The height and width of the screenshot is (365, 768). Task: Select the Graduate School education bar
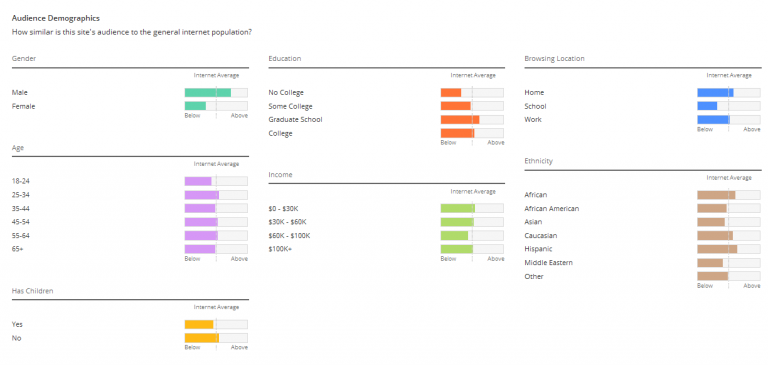[472, 120]
